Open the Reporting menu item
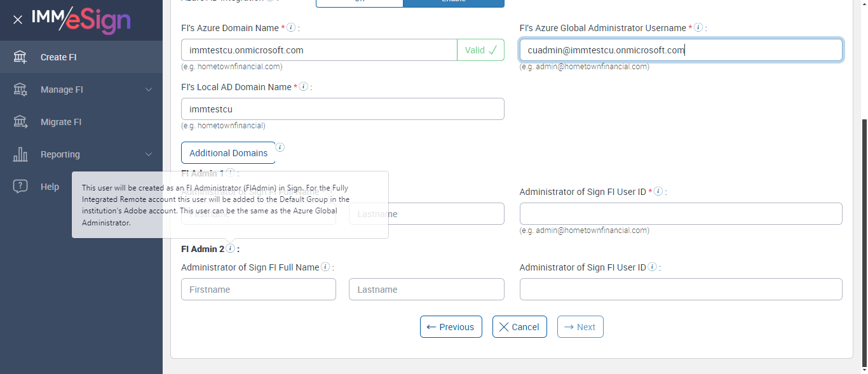This screenshot has width=868, height=374. [x=81, y=154]
